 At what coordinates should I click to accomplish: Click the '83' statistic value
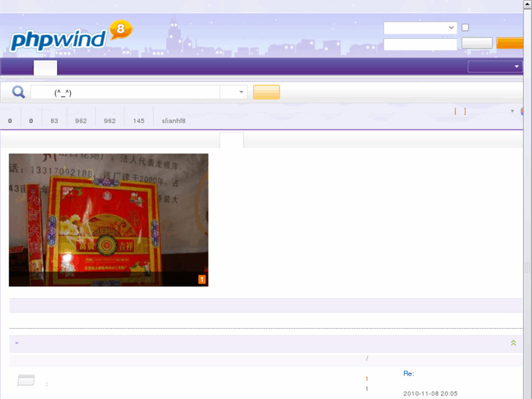click(54, 121)
